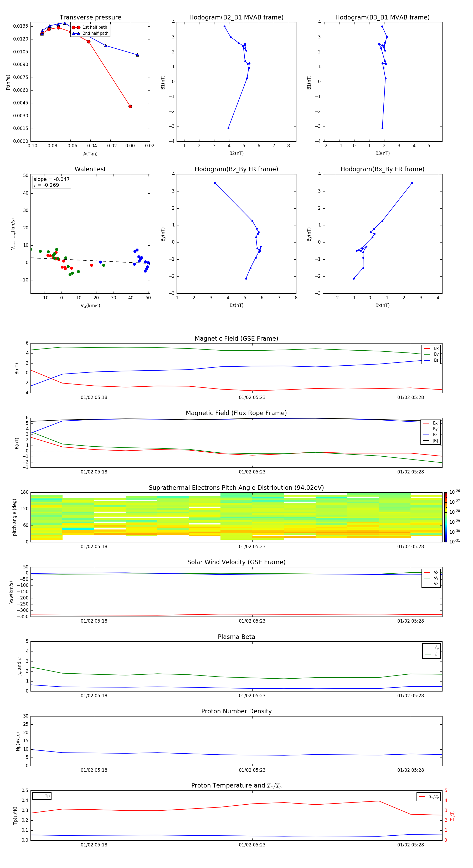Viewport: 473px width, 868px height.
Task: Select the 'WalenTest' plot title
Action: click(90, 169)
